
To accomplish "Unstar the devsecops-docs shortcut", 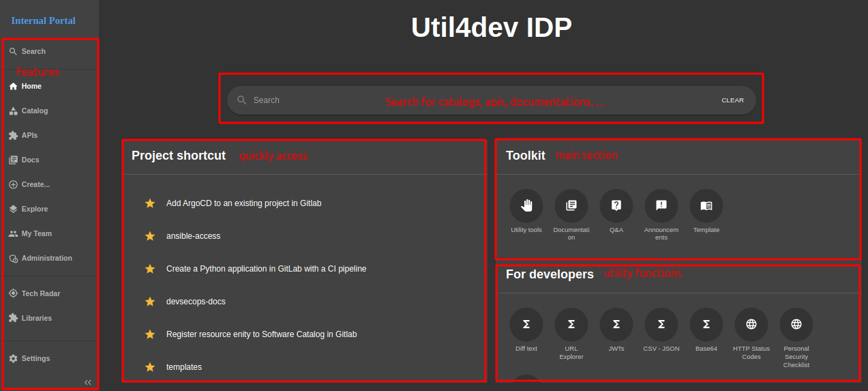I will point(150,302).
